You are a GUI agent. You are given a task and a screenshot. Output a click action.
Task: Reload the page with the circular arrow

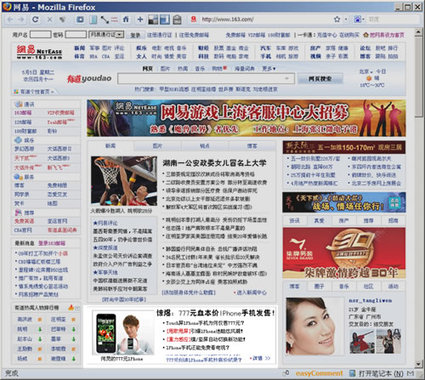pos(35,20)
